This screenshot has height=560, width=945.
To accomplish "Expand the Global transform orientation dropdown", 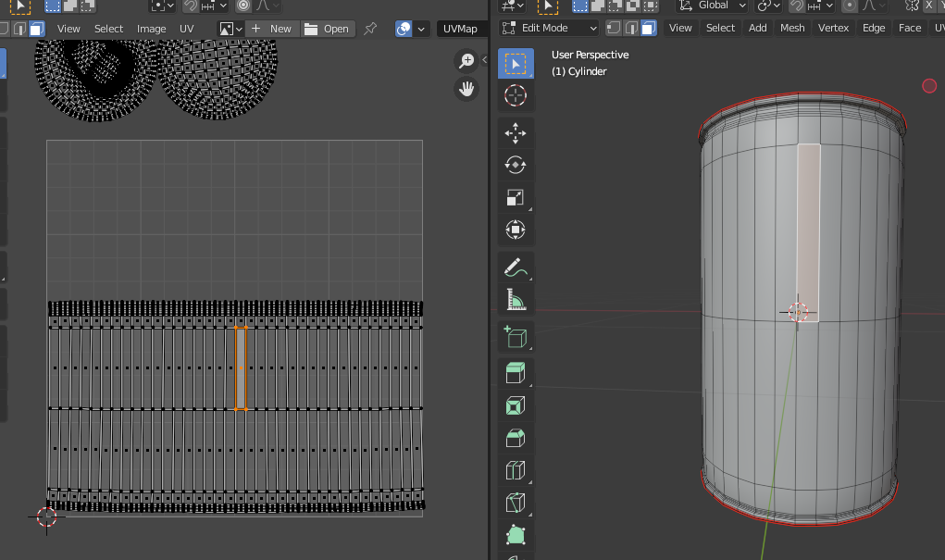I will point(711,6).
